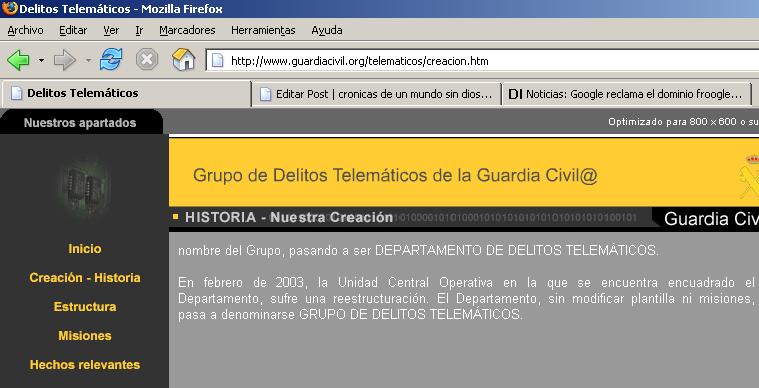Click the URL address field
Image resolution: width=759 pixels, height=388 pixels.
click(483, 61)
